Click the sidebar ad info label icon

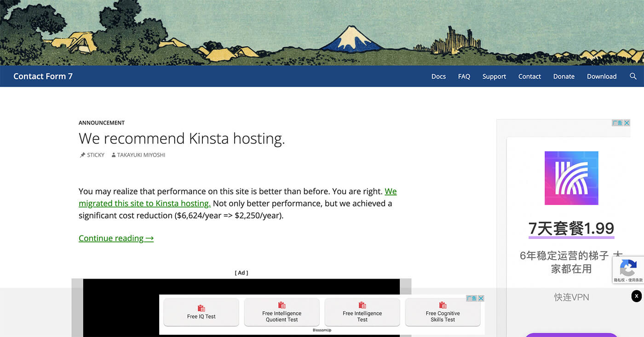click(x=618, y=123)
